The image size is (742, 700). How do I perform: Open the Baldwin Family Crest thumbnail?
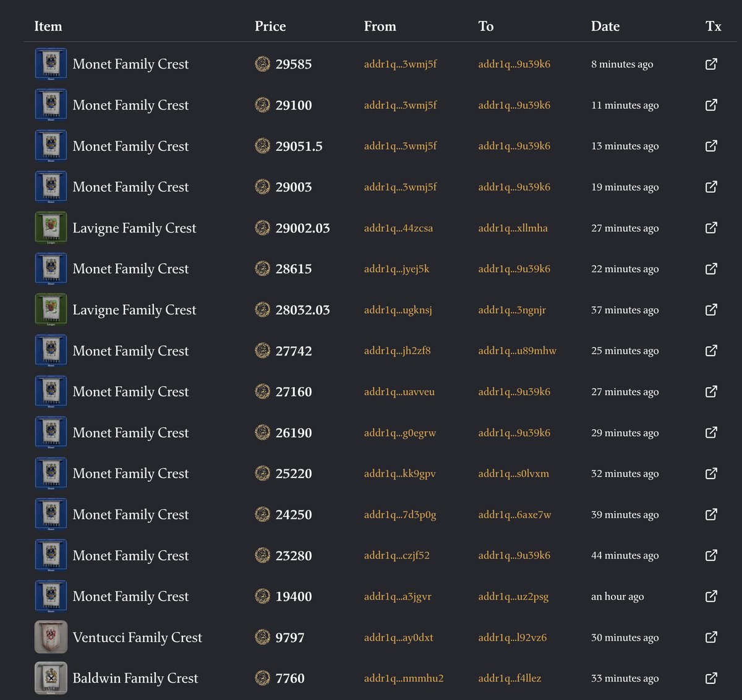[51, 678]
